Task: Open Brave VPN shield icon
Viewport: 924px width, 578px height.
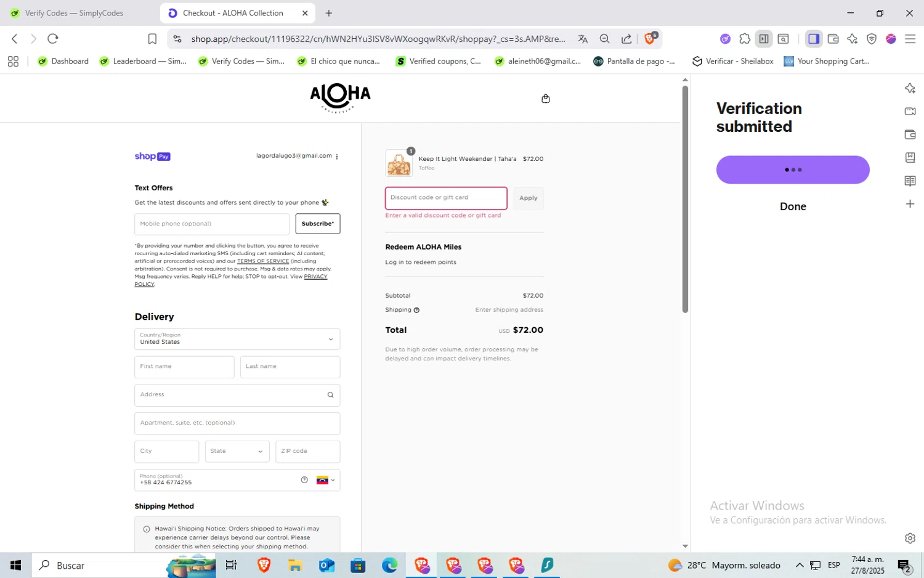Action: [872, 39]
